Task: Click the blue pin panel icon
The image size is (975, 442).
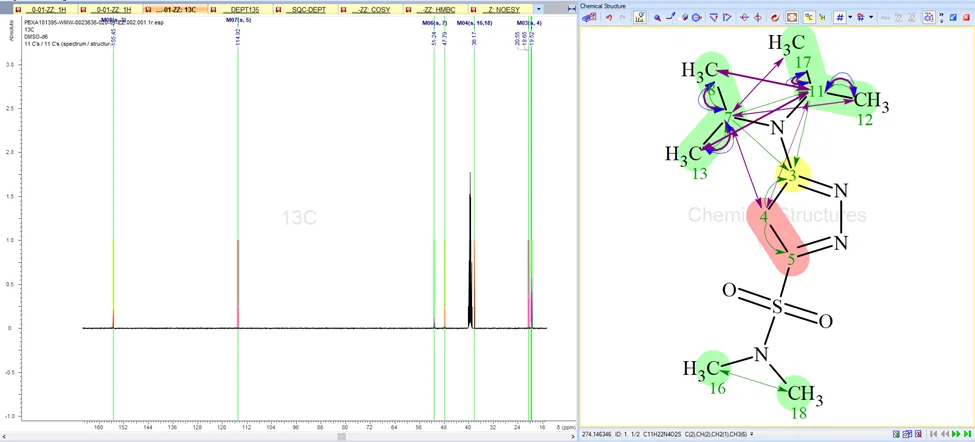Action: click(953, 17)
